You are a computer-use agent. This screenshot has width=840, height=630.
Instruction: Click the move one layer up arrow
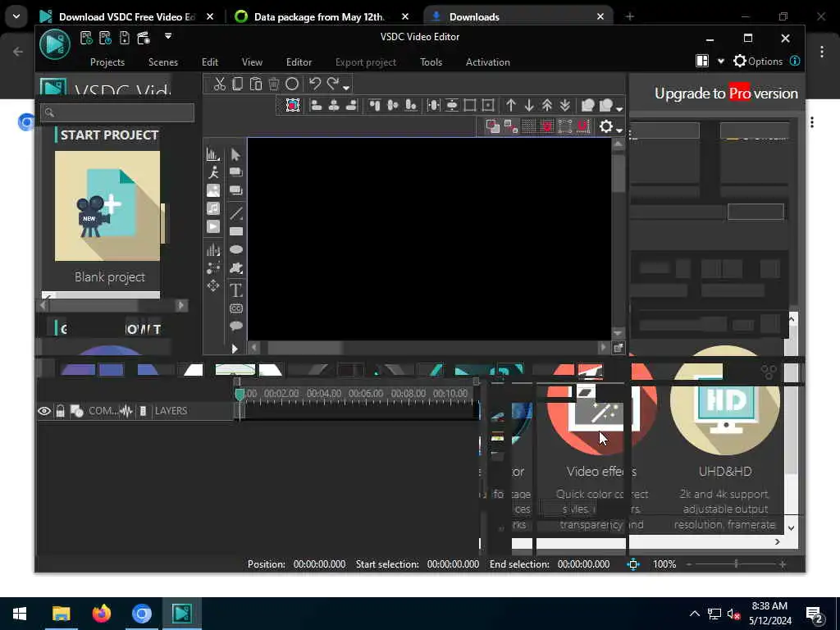[511, 105]
